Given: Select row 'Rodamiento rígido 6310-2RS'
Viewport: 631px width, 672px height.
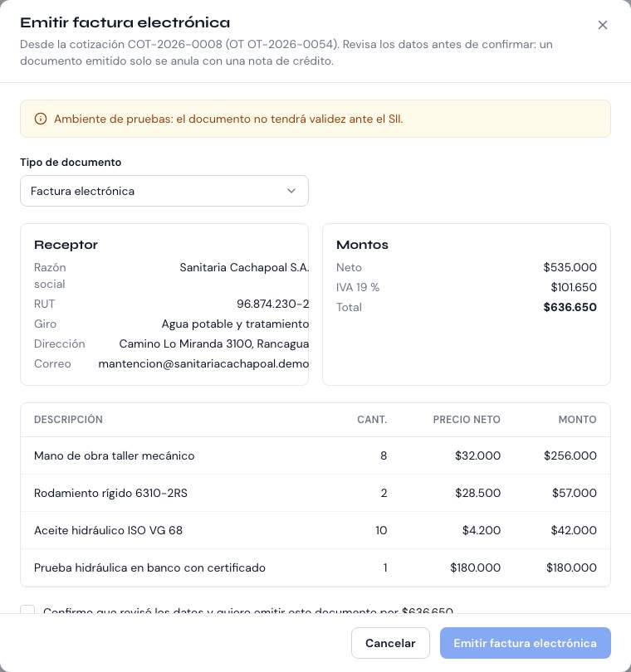Looking at the screenshot, I should pyautogui.click(x=315, y=493).
